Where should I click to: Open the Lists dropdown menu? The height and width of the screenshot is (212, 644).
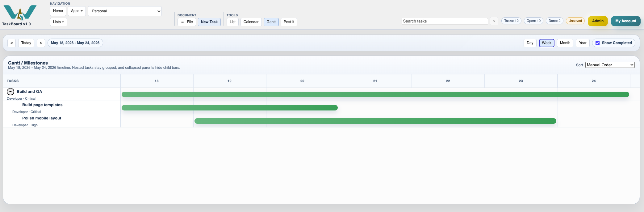[x=58, y=22]
